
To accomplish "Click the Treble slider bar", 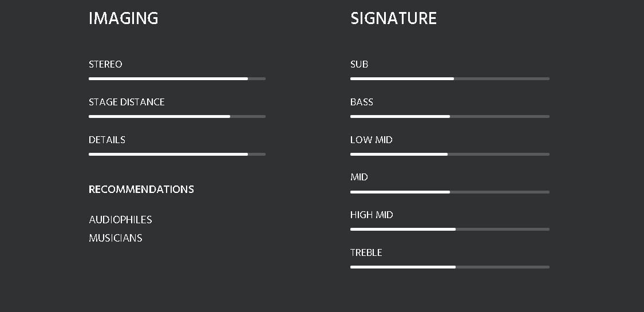I will pos(449,267).
